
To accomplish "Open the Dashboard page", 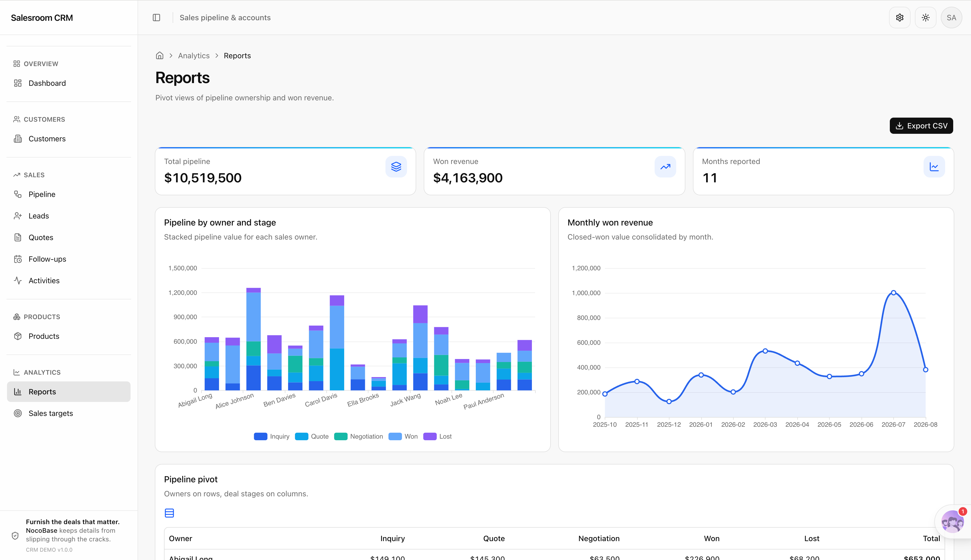I will coord(69,83).
